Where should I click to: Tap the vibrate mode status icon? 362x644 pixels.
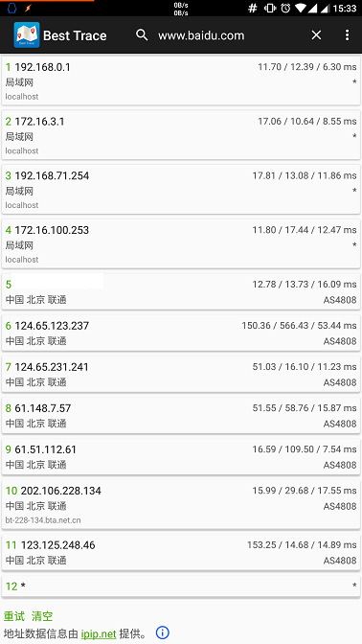(270, 8)
